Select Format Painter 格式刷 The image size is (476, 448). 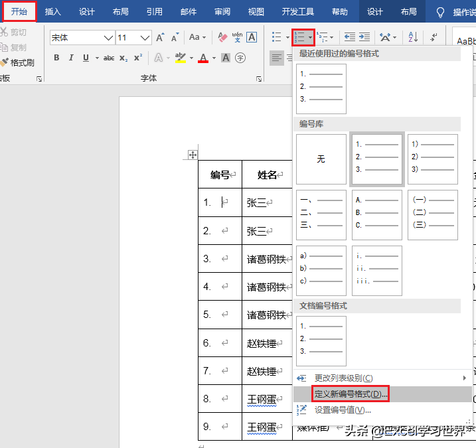[x=18, y=62]
